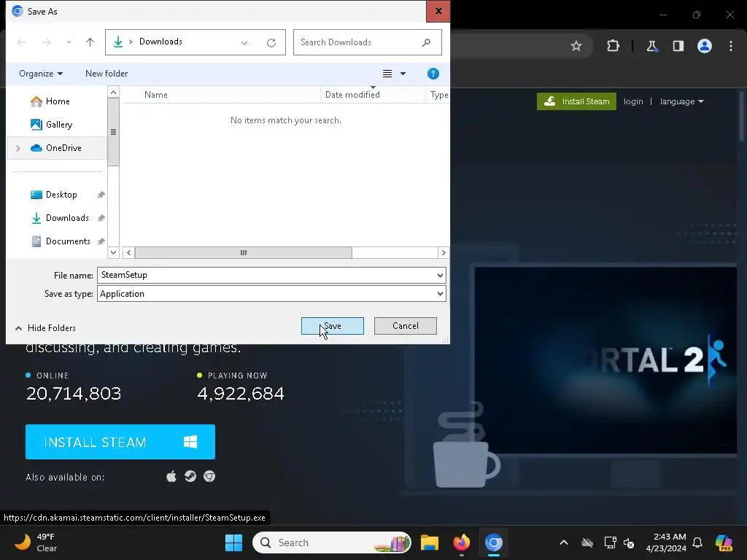The width and height of the screenshot is (747, 560).
Task: Open File Explorer from taskbar
Action: tap(429, 542)
